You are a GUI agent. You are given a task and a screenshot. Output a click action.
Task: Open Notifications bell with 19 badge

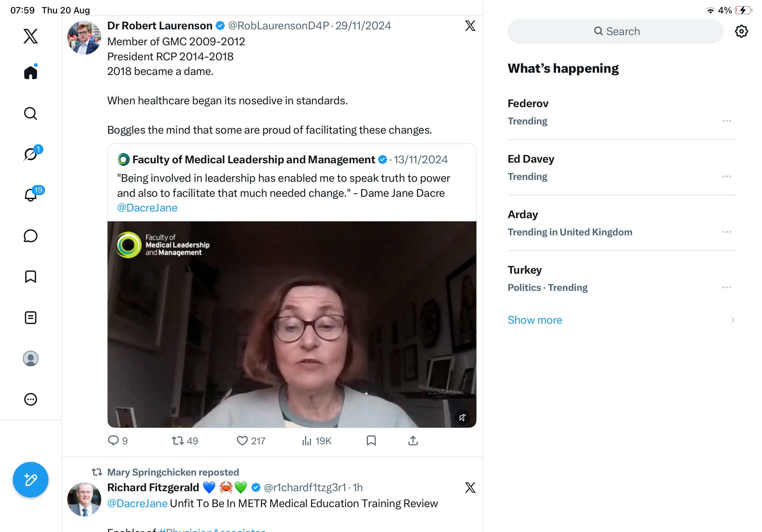(x=31, y=195)
